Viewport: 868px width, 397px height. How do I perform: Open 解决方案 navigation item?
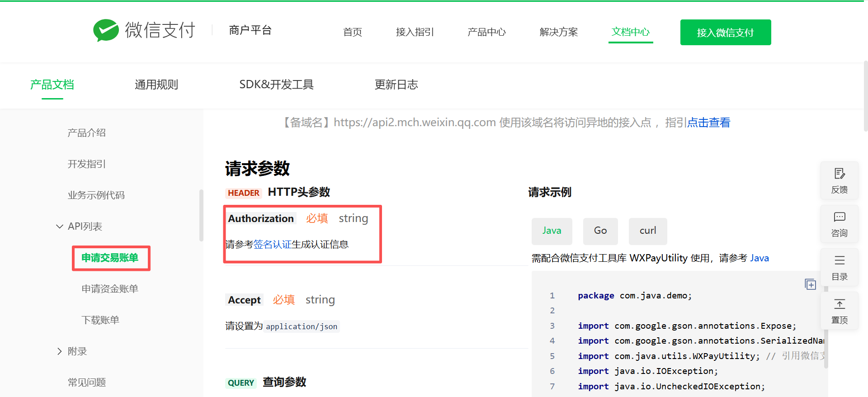[x=559, y=32]
